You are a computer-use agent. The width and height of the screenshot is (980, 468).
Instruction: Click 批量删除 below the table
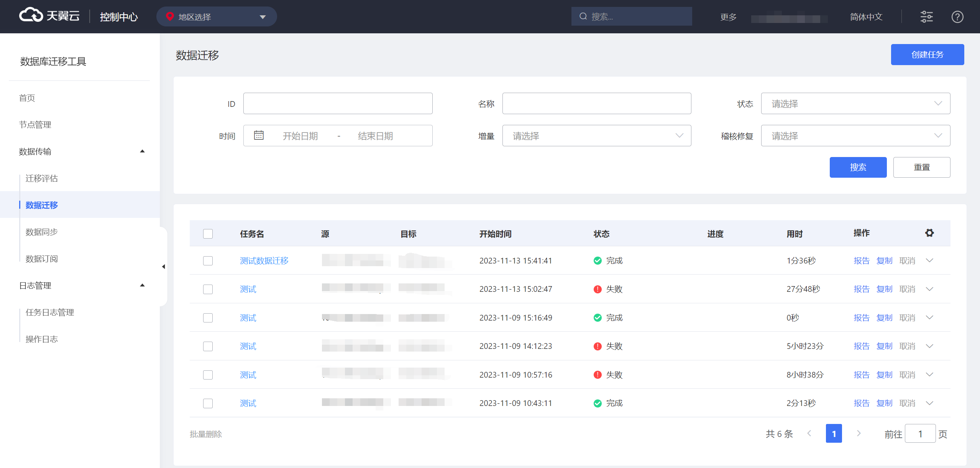point(206,434)
